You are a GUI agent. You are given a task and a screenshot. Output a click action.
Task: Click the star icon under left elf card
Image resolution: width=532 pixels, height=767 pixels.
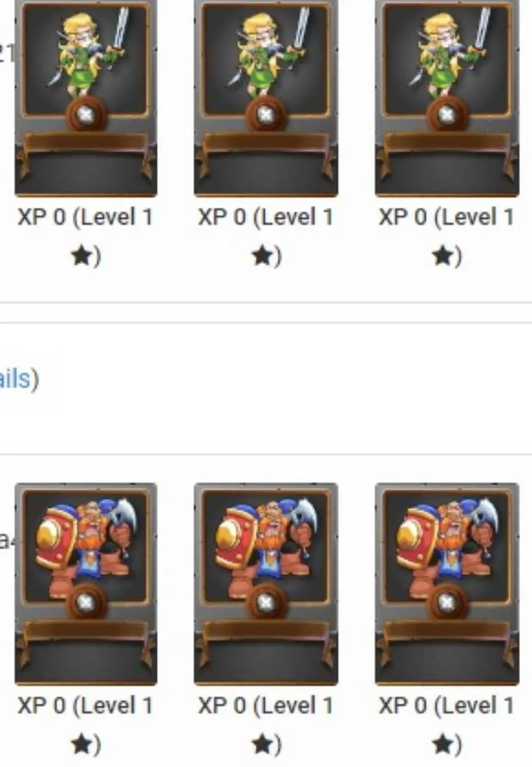pyautogui.click(x=82, y=256)
